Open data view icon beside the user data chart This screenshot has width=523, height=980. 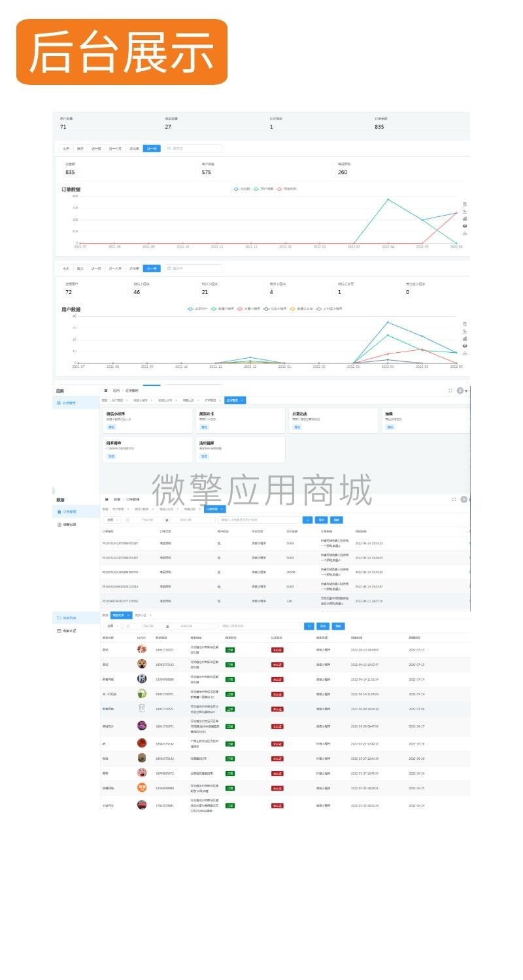[x=464, y=323]
